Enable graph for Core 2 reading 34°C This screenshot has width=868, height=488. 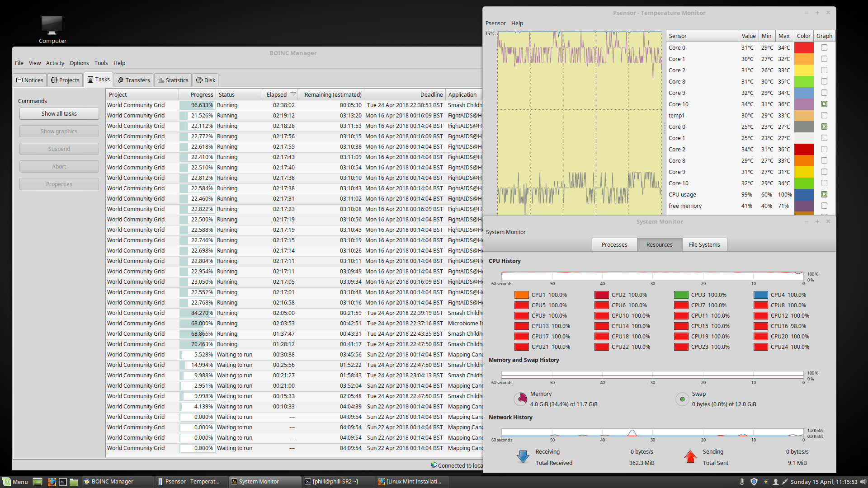coord(824,149)
